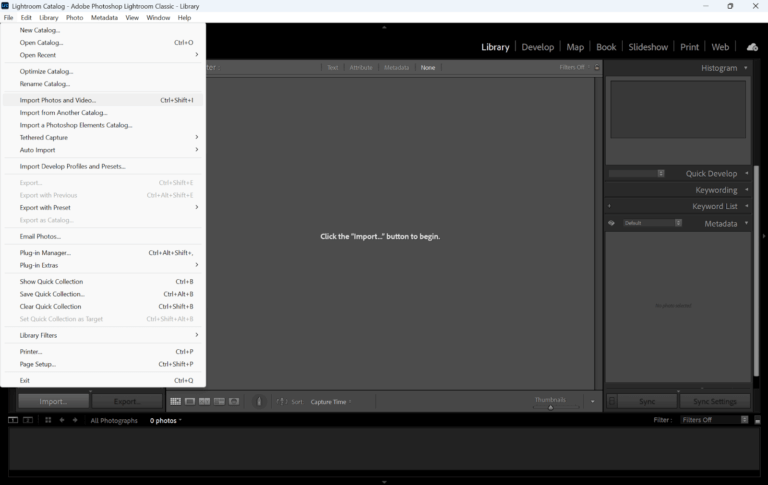Image resolution: width=768 pixels, height=485 pixels.
Task: Open the Quick Develop preset dropdown
Action: click(x=636, y=173)
